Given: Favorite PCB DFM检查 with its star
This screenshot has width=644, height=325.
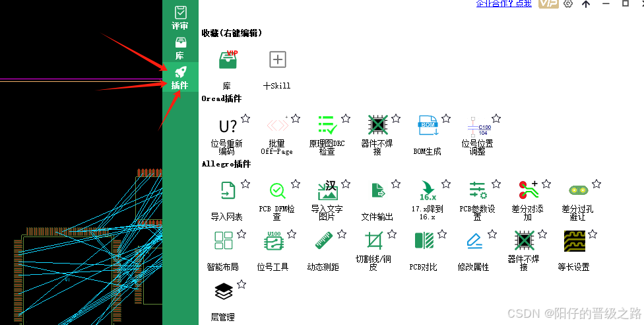Looking at the screenshot, I should 296,184.
